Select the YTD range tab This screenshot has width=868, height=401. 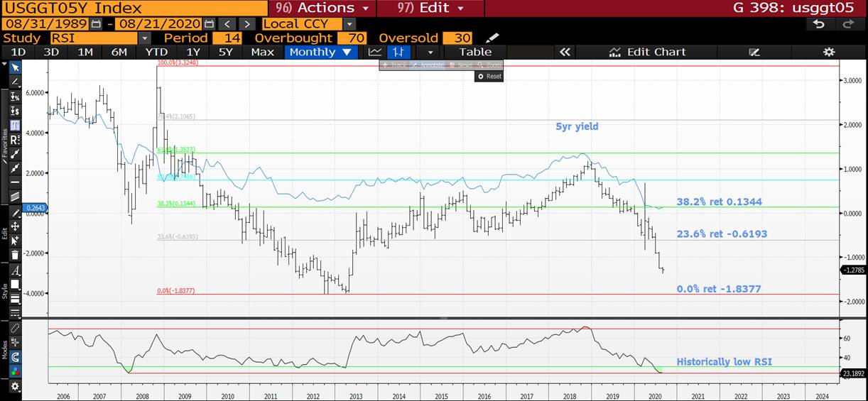click(156, 52)
